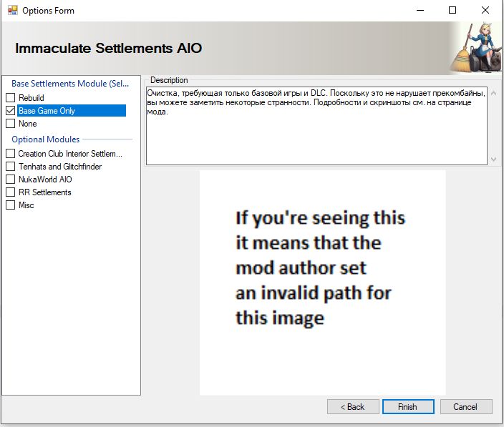This screenshot has height=427, width=504.
Task: Click the description scrollbar up arrow
Action: click(494, 94)
